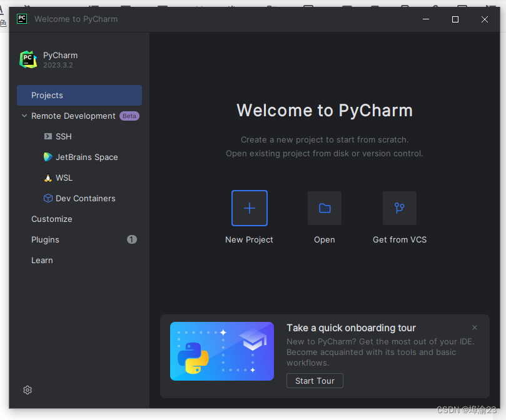
Task: Click the PyCharm logo in sidebar
Action: coord(28,59)
